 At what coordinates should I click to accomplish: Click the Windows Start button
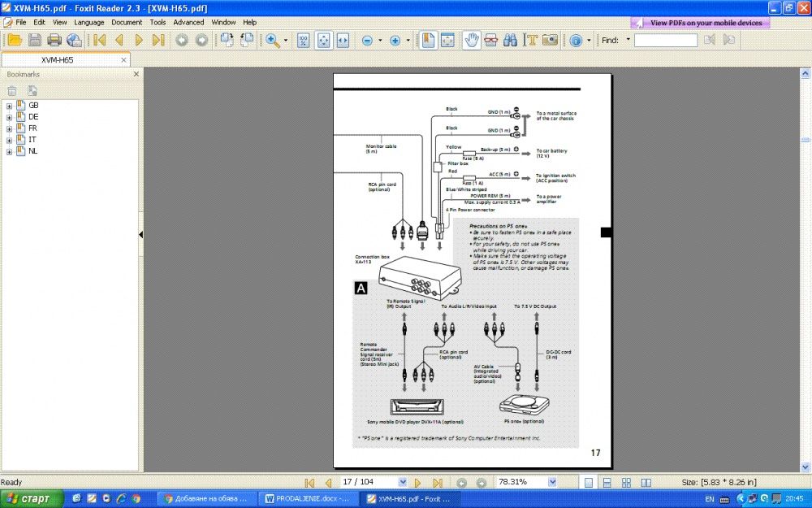coord(32,499)
